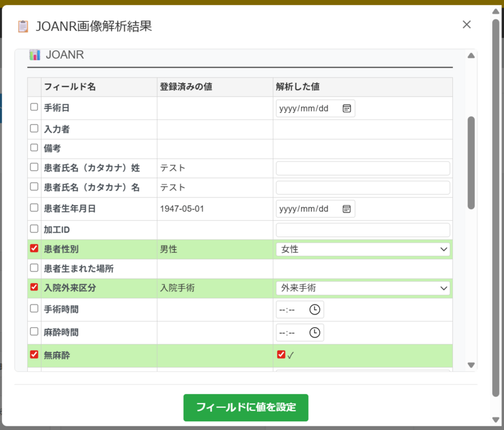Click outer dialog scrollbar down arrow

pos(496,419)
